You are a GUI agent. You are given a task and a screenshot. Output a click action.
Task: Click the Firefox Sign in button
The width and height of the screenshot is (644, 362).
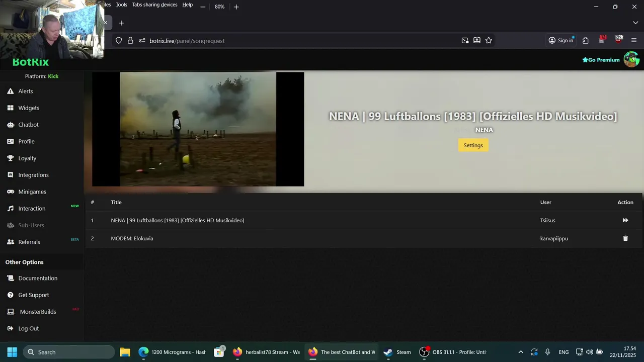[x=561, y=41]
